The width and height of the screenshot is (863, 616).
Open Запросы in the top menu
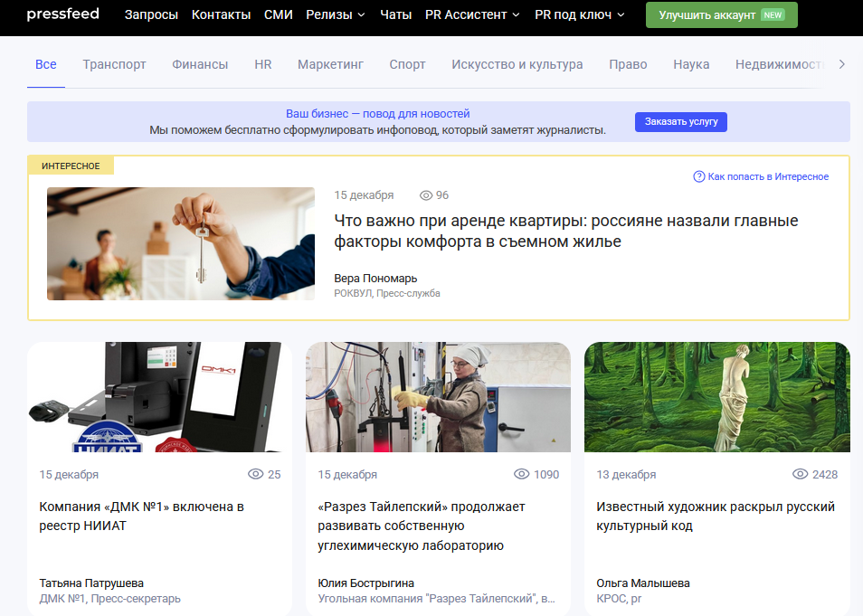[x=151, y=14]
